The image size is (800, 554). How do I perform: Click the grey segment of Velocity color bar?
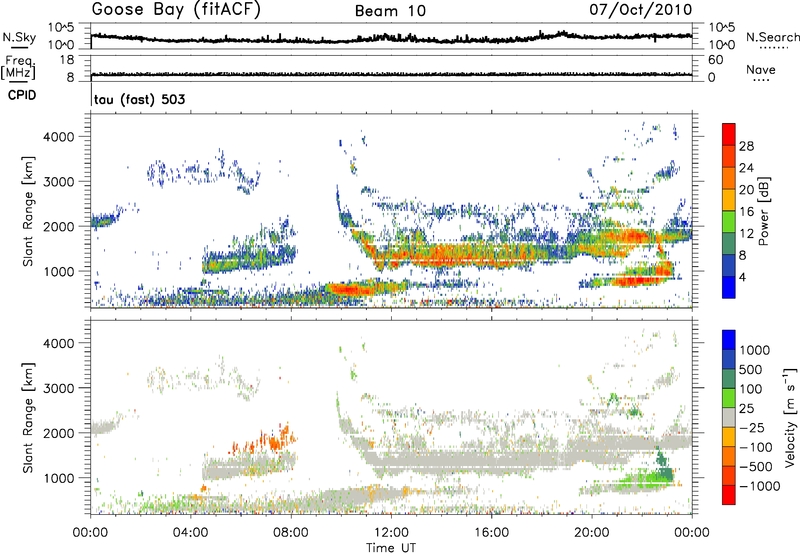[729, 417]
